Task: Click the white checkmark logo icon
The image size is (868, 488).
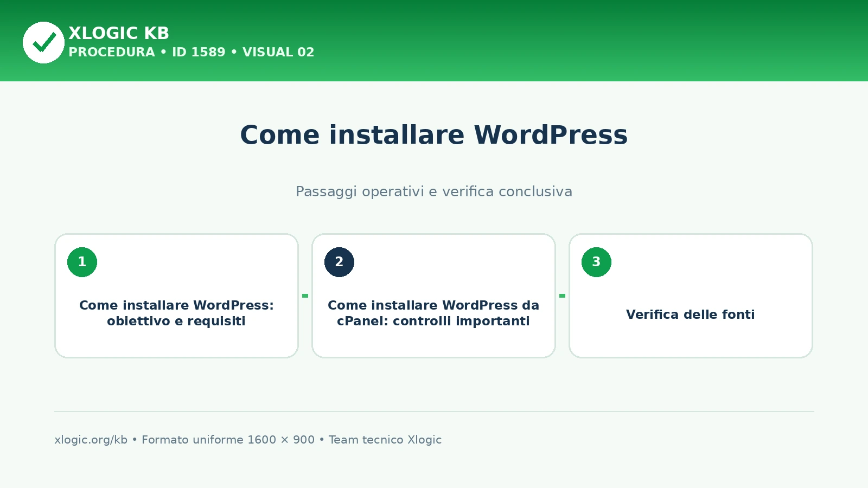Action: click(x=43, y=42)
